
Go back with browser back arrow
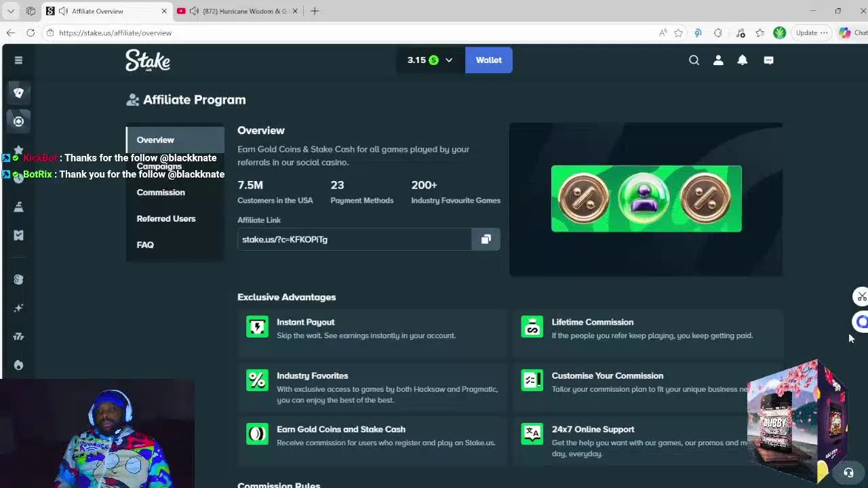pyautogui.click(x=11, y=33)
